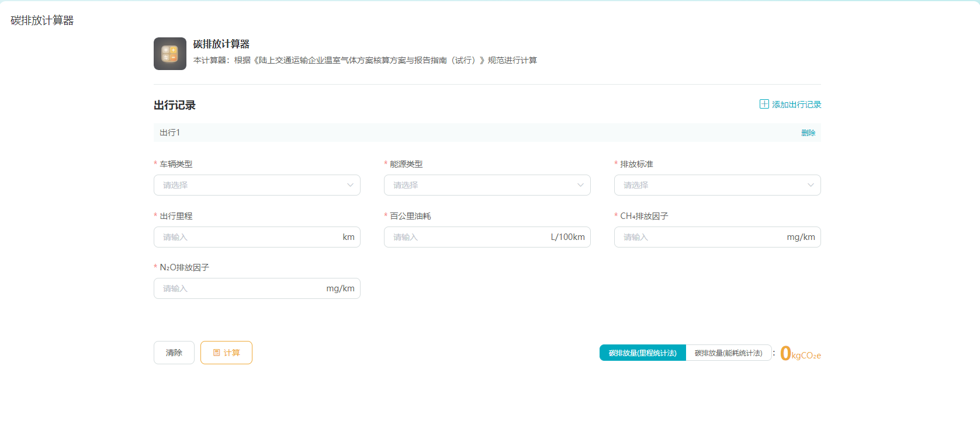Click the carbon calculator app icon

(x=169, y=54)
